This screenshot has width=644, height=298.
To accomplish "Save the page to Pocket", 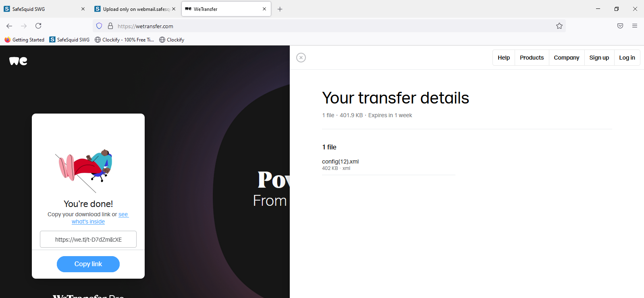I will click(x=620, y=25).
